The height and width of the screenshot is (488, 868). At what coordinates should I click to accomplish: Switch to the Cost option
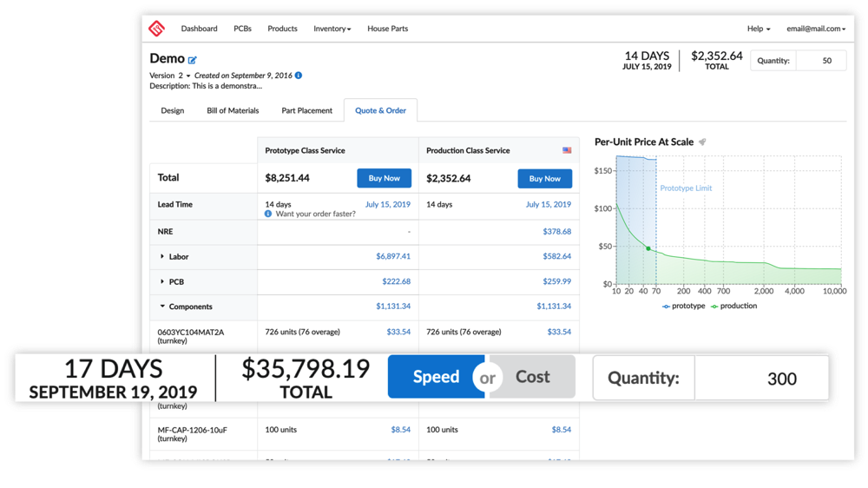click(x=533, y=377)
